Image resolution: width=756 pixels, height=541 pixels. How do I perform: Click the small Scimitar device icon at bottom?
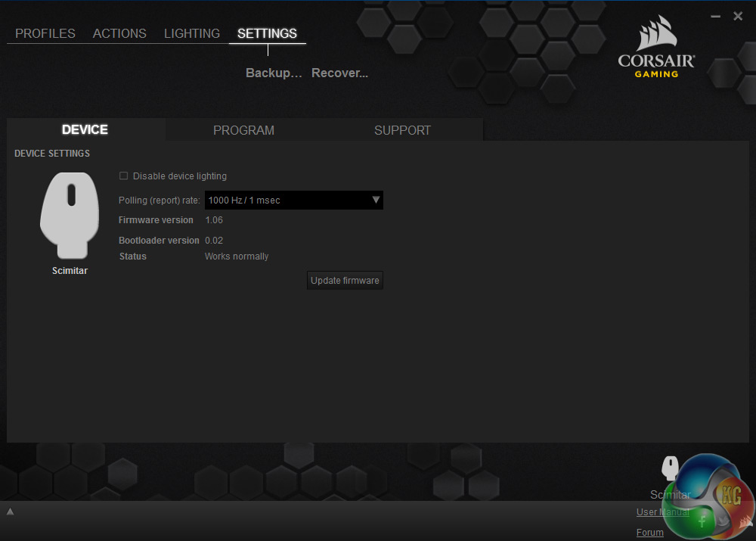point(670,468)
